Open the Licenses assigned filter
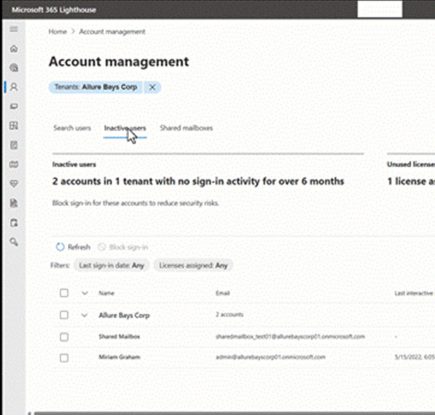 pyautogui.click(x=193, y=266)
